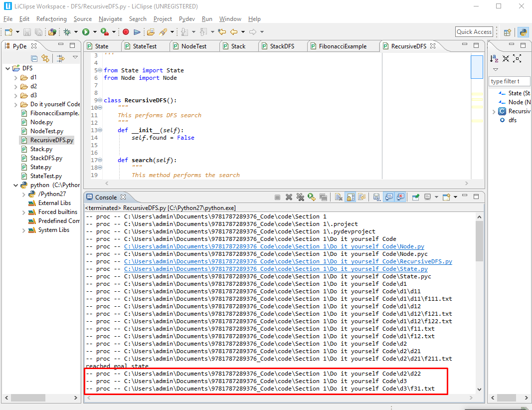Toggle Pin Console icon
This screenshot has height=410, width=532.
[x=416, y=197]
